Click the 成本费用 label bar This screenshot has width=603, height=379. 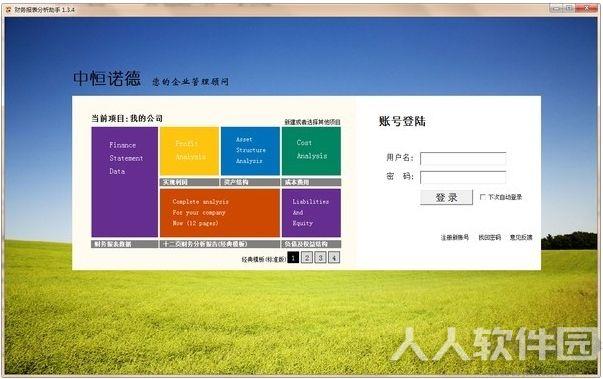[311, 182]
